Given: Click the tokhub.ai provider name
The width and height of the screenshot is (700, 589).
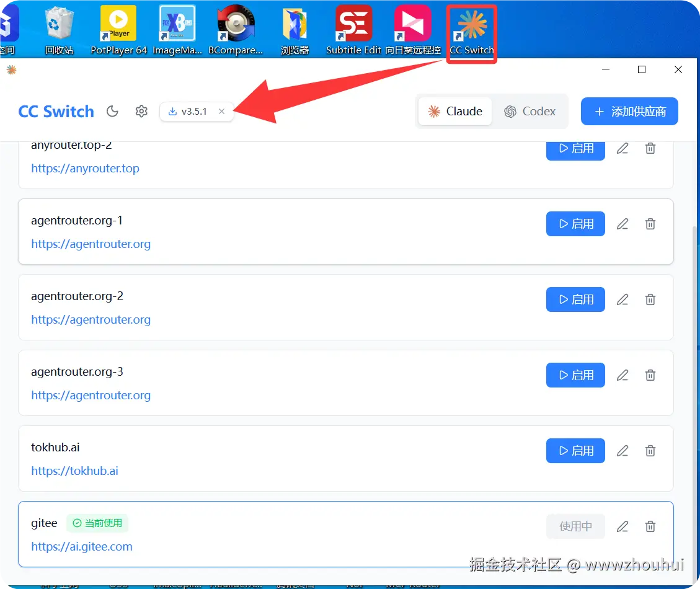Looking at the screenshot, I should tap(55, 448).
